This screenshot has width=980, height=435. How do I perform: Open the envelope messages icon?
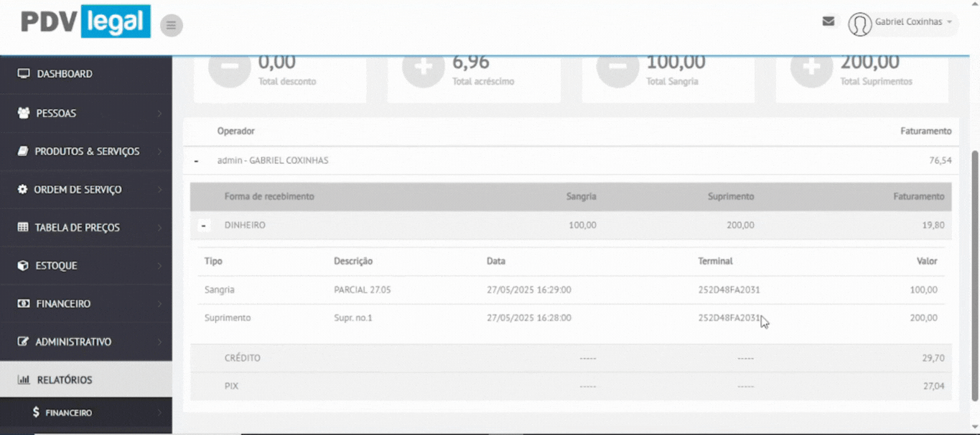coord(828,22)
